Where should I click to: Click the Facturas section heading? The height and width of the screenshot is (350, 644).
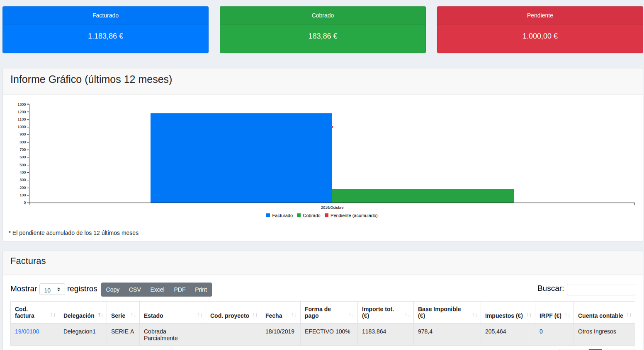28,261
